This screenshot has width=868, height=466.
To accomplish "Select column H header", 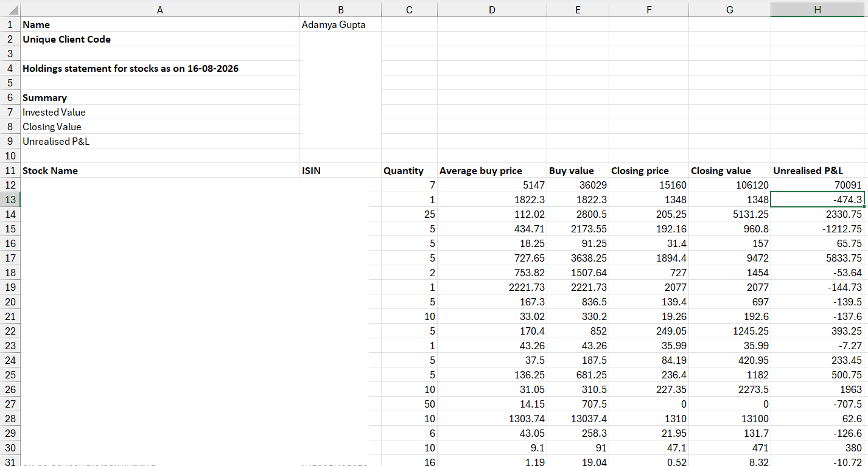I will [x=817, y=9].
